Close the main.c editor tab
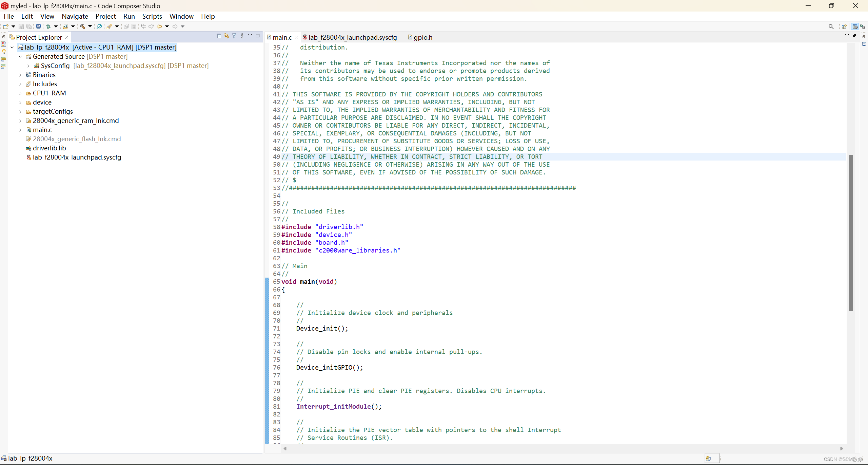This screenshot has width=868, height=465. [297, 37]
